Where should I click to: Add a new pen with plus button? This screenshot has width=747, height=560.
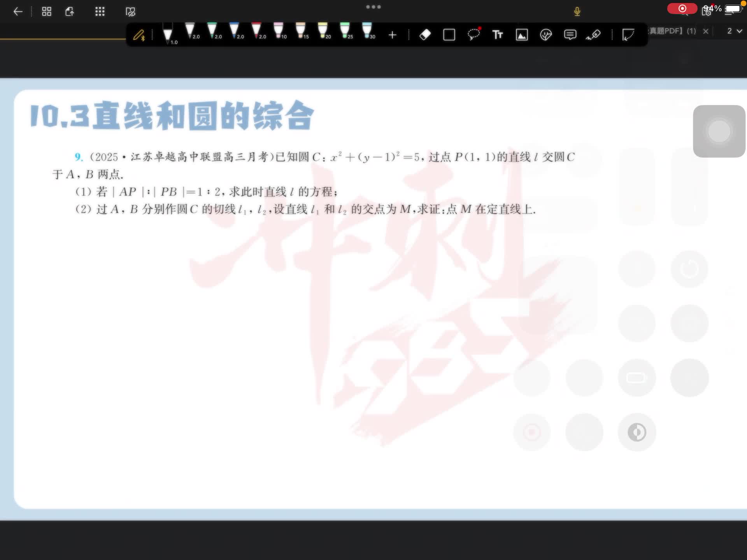coord(392,35)
